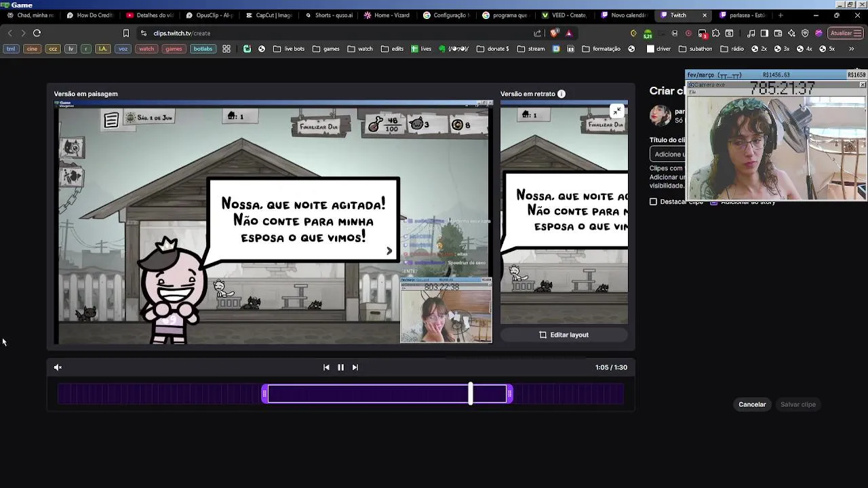This screenshot has width=868, height=488.
Task: Open the green 5,21 extension icon
Action: coord(648,33)
